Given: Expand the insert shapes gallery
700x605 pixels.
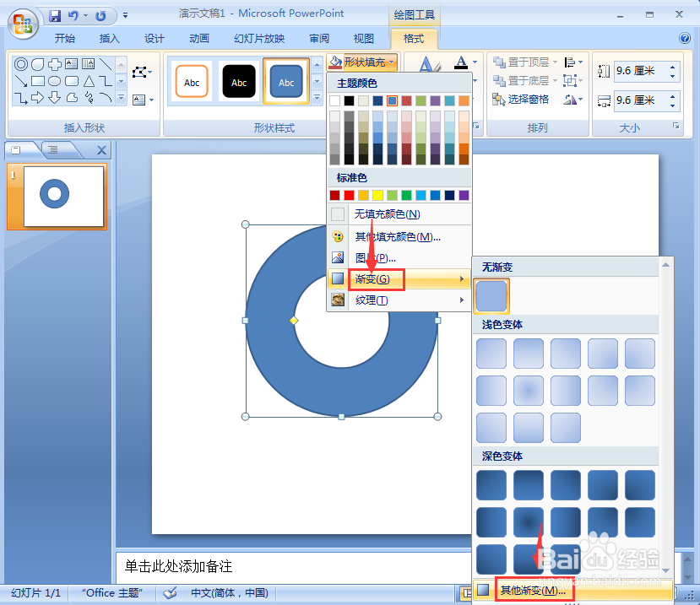Looking at the screenshot, I should click(121, 97).
